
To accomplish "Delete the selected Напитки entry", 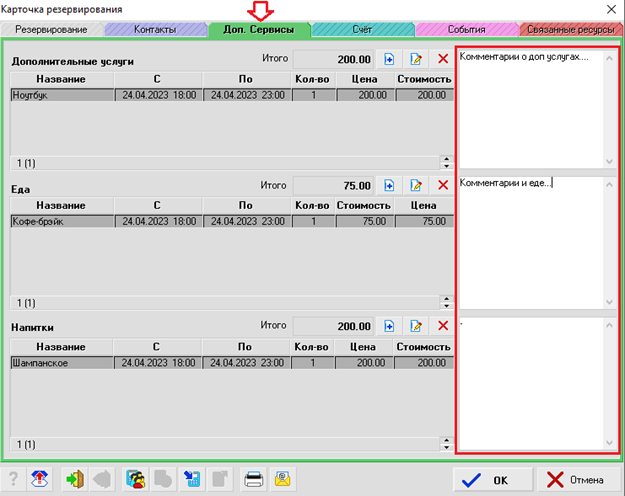I will 442,326.
